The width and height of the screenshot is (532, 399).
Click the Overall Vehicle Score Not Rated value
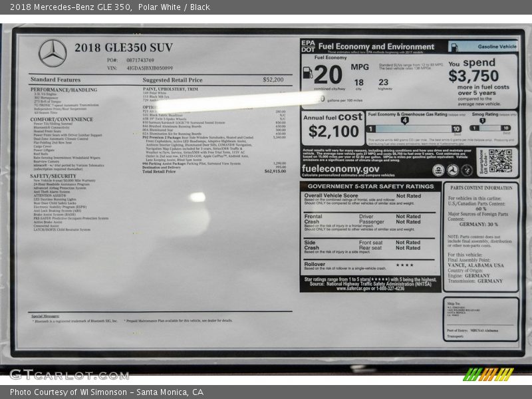[408, 196]
